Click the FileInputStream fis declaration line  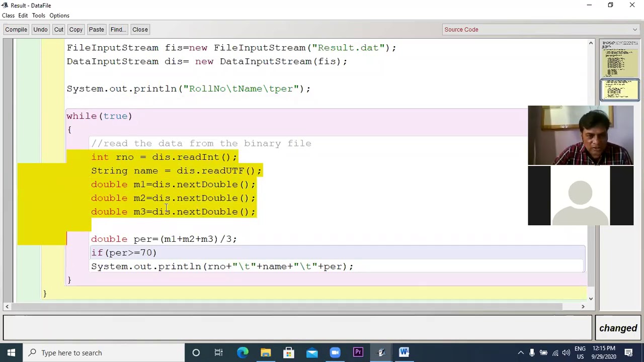point(231,48)
